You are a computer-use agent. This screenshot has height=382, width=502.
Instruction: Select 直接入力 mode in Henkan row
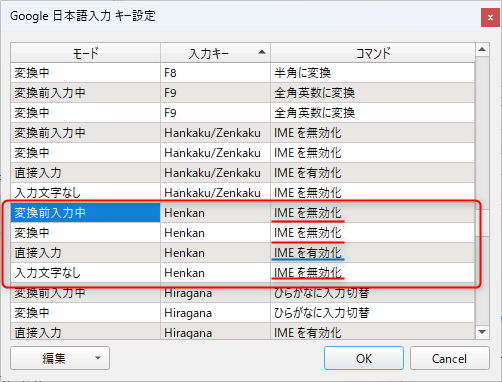coord(86,253)
